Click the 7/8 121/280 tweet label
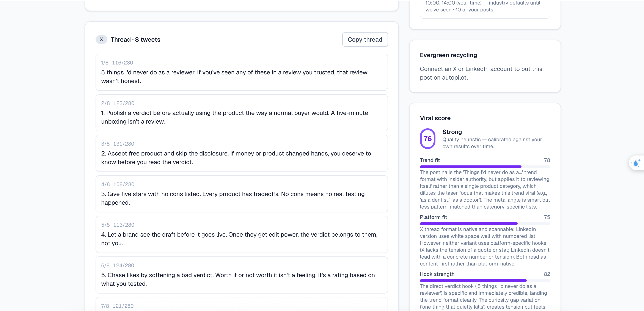Viewport: 644px width, 311px height. 117,306
